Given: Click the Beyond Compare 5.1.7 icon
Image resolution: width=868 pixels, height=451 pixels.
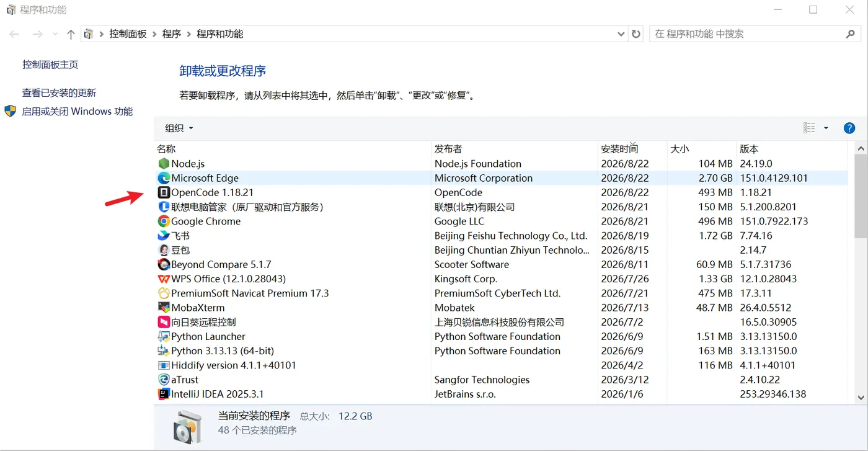Looking at the screenshot, I should point(164,264).
